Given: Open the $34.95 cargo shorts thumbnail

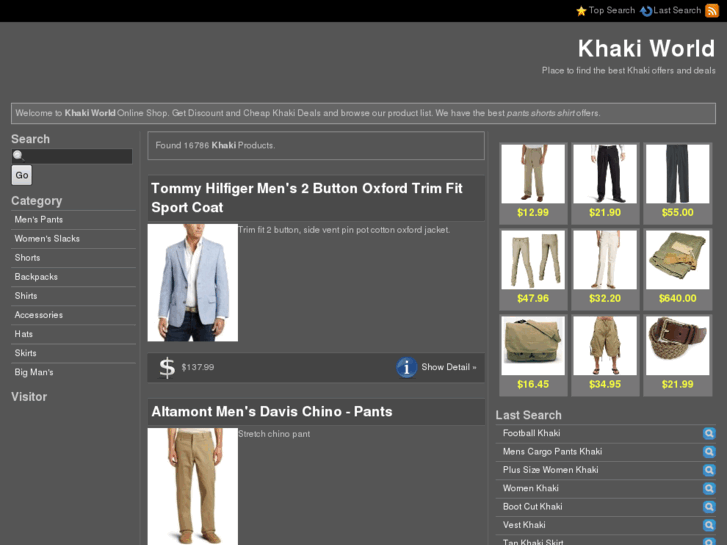Looking at the screenshot, I should [605, 346].
